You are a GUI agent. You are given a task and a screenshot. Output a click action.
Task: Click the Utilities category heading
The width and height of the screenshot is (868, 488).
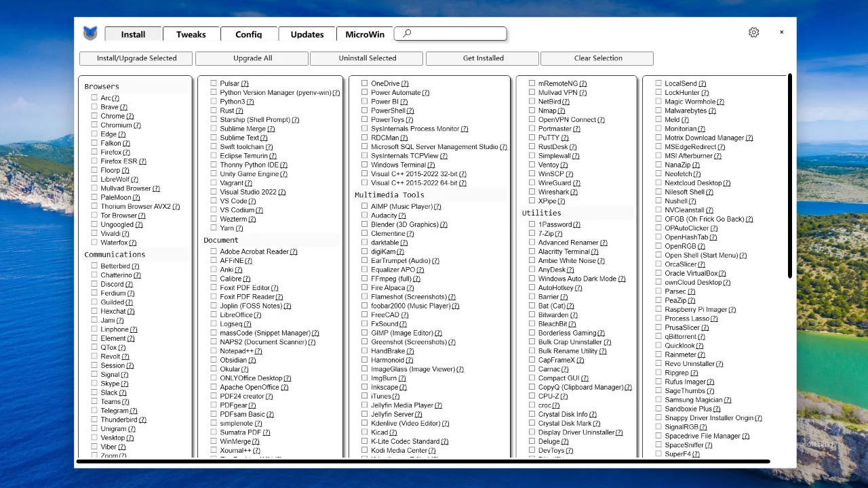pyautogui.click(x=541, y=213)
